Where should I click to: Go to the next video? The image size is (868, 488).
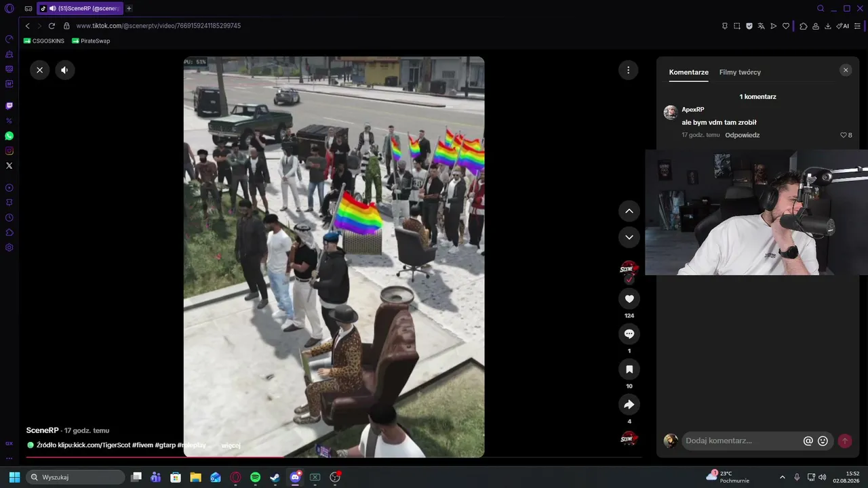click(629, 237)
